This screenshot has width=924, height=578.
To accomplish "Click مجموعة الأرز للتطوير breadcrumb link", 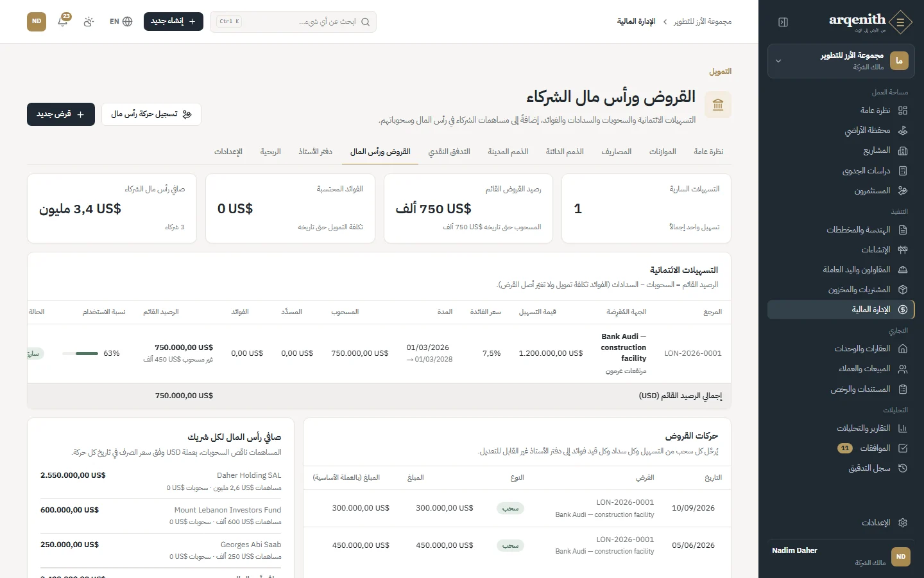I will (x=703, y=21).
